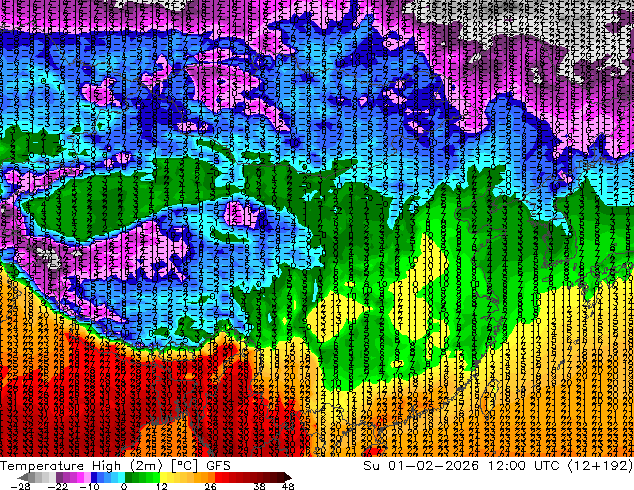Click the dark right arrow end of the colorbar
This screenshot has height=490, width=634.
coord(288,477)
